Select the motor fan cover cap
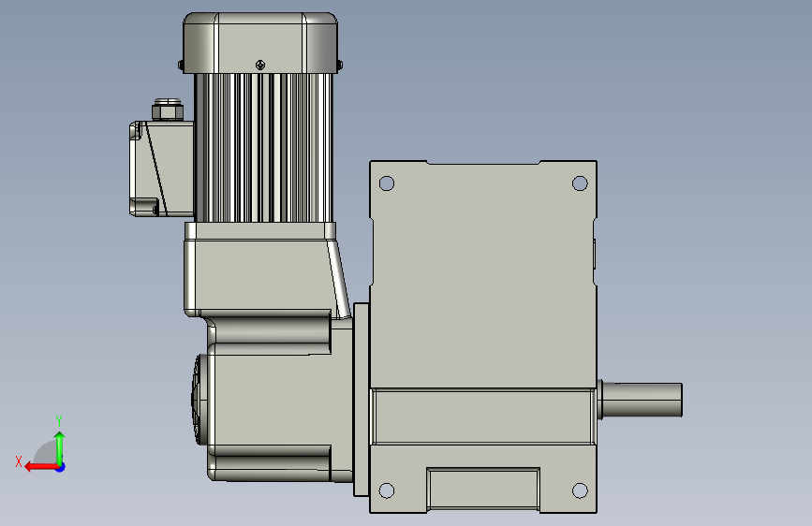The width and height of the screenshot is (812, 526). tap(260, 43)
